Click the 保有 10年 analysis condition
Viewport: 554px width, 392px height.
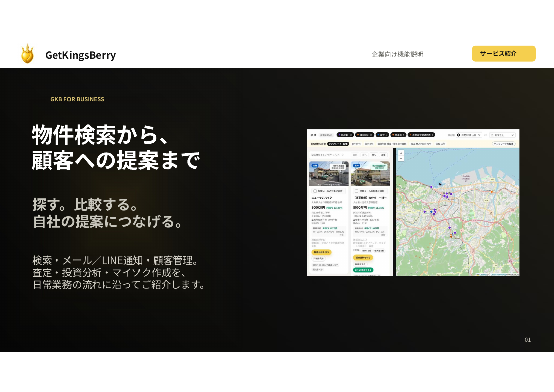point(440,144)
